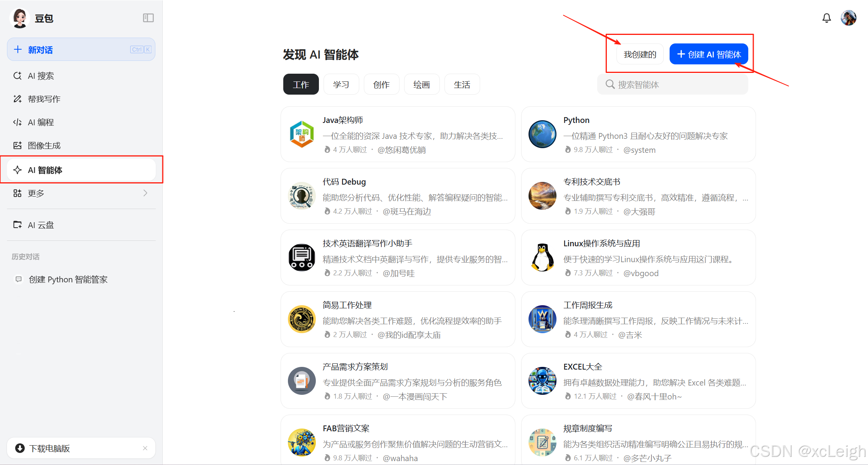
Task: Open the Java架构师 agent card
Action: click(398, 134)
